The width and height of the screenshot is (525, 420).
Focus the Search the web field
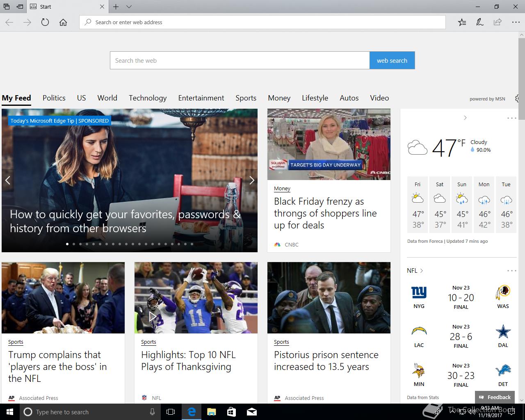pyautogui.click(x=240, y=60)
